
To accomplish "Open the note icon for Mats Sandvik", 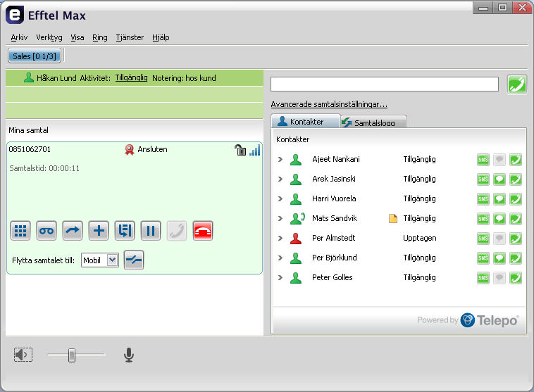I will pyautogui.click(x=393, y=218).
